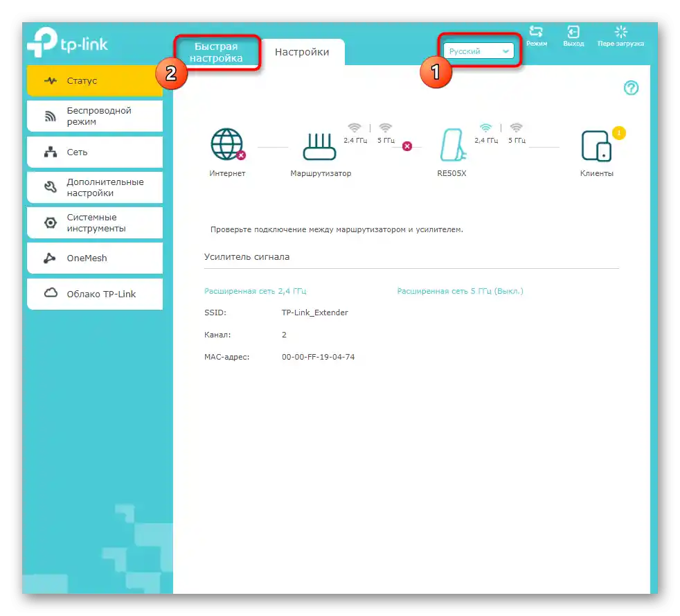Click the wireless signal icon in sidebar
Image resolution: width=680 pixels, height=616 pixels.
click(51, 116)
